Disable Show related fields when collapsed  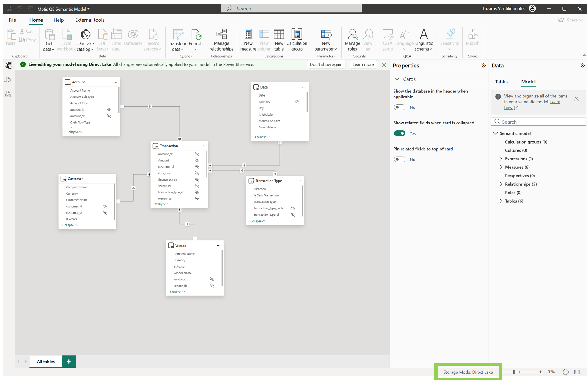(400, 133)
